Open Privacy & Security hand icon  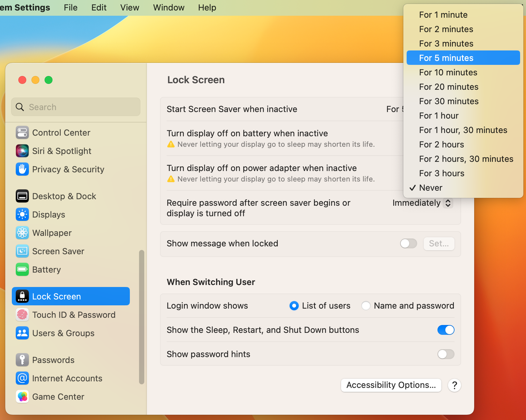pyautogui.click(x=22, y=169)
